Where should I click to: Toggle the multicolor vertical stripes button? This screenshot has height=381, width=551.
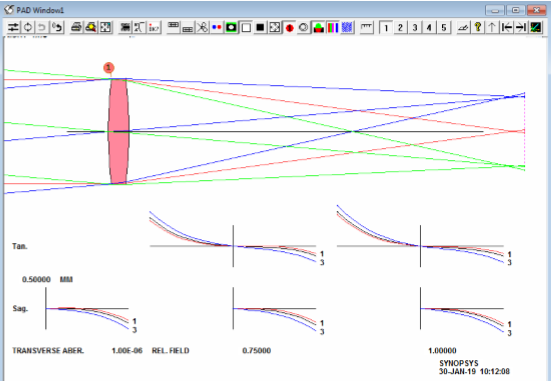point(332,27)
